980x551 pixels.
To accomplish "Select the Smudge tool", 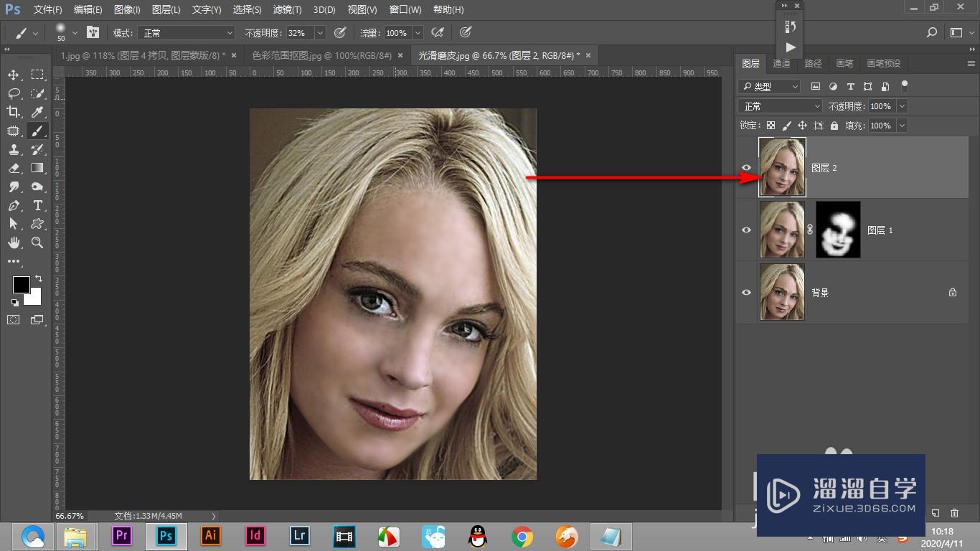I will pyautogui.click(x=14, y=187).
